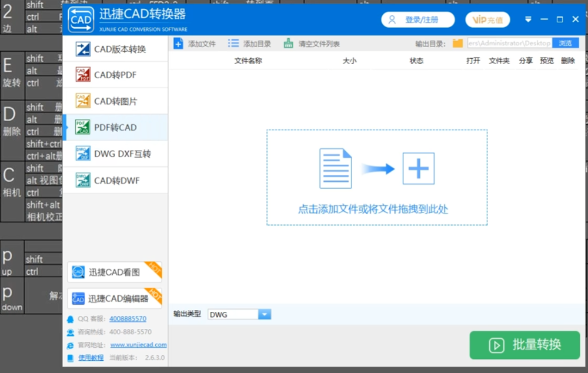Viewport: 588px width, 373px height.
Task: Click the 添加目录 add directory icon
Action: tap(233, 44)
